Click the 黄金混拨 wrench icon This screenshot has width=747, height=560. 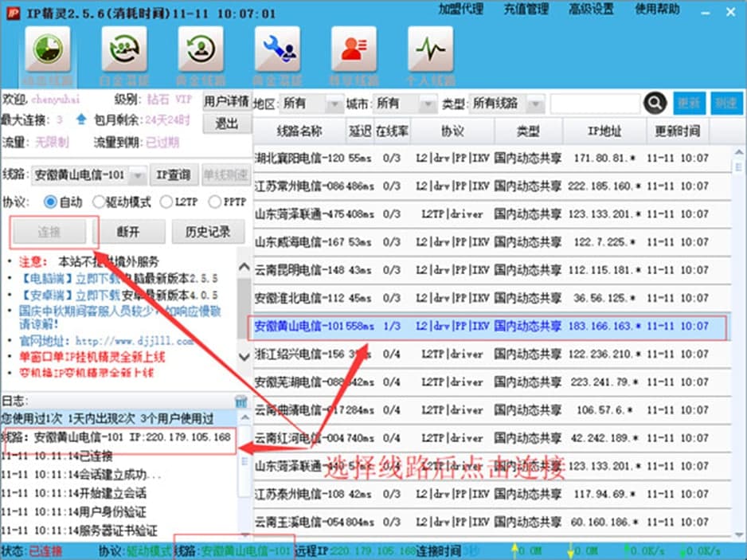277,52
